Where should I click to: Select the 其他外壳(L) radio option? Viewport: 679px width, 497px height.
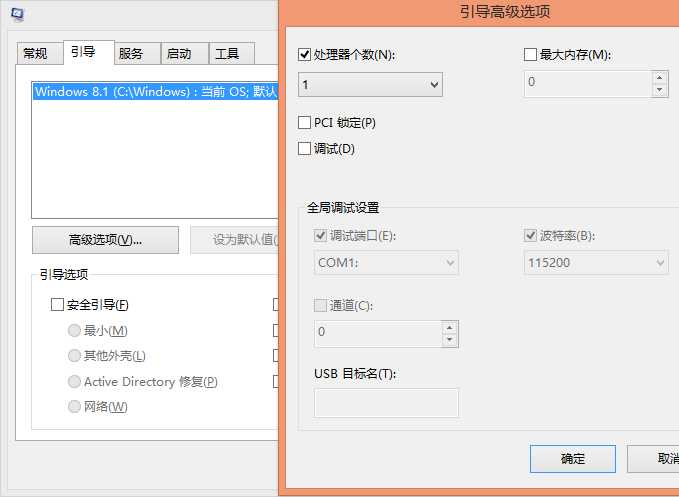(74, 356)
